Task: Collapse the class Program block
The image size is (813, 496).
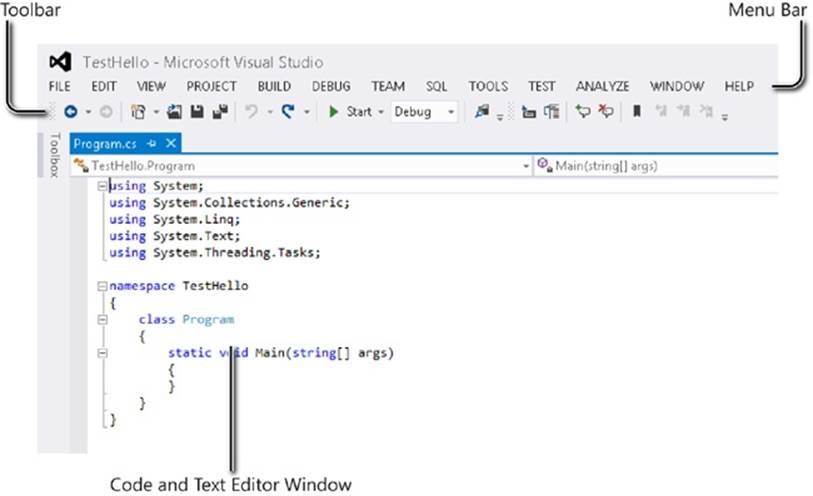Action: (x=103, y=320)
